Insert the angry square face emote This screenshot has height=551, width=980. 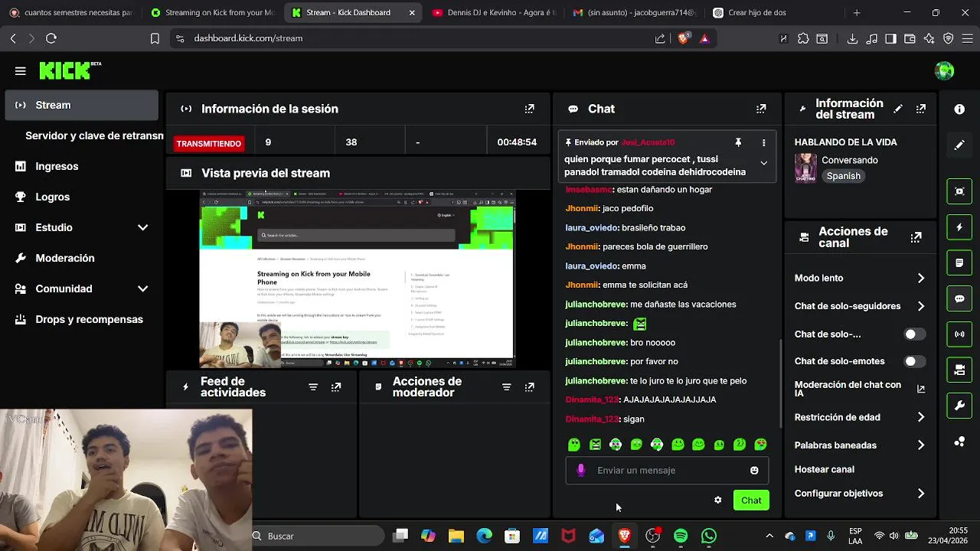pos(595,444)
